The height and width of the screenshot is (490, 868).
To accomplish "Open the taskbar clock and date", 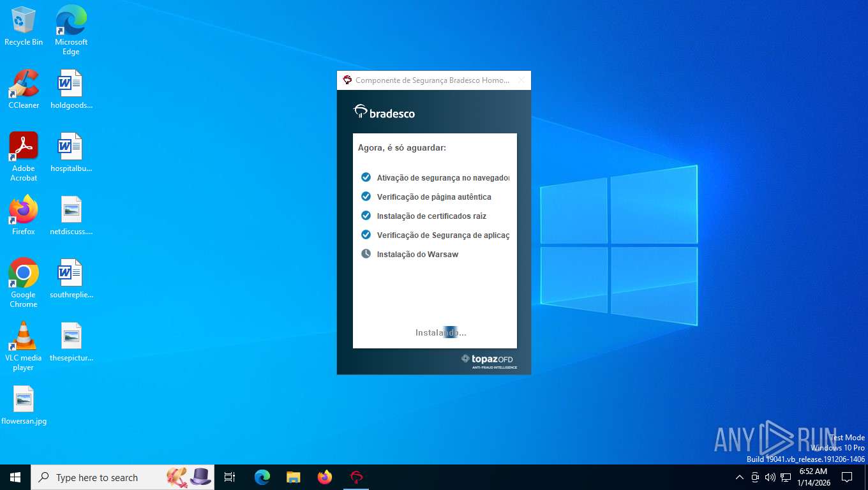I will [814, 477].
